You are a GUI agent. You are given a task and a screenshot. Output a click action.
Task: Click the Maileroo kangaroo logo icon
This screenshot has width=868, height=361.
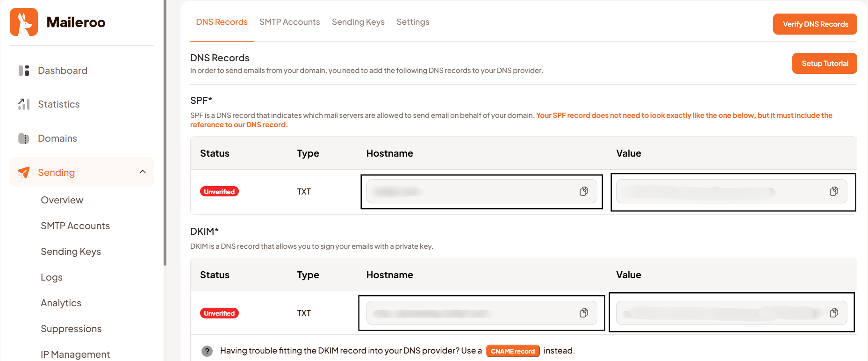click(24, 22)
